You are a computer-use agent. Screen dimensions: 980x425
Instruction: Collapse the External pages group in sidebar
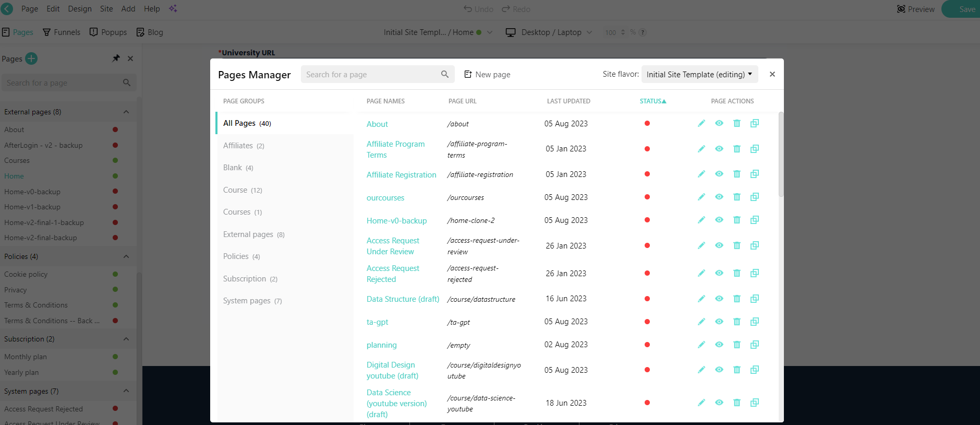click(x=126, y=112)
